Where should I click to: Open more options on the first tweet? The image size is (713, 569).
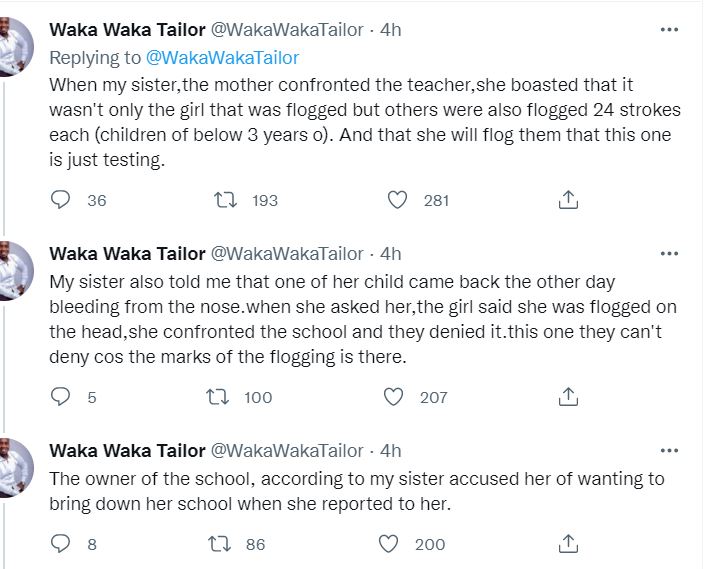point(669,30)
